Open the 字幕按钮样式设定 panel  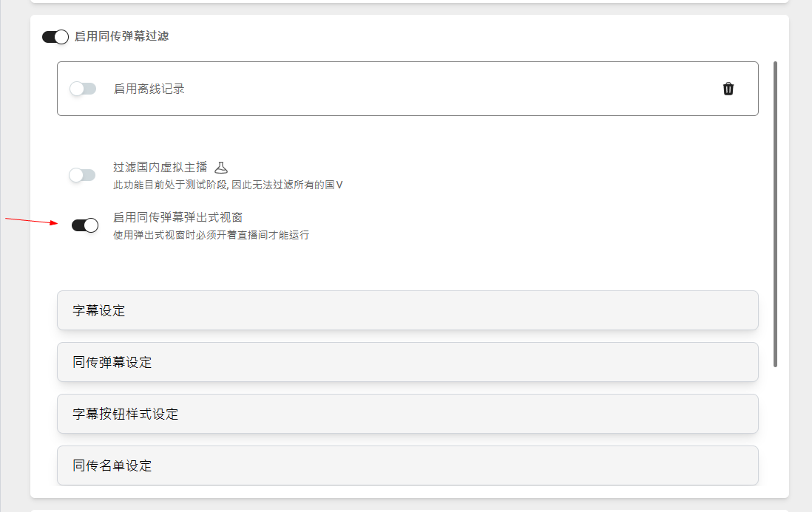coord(407,414)
